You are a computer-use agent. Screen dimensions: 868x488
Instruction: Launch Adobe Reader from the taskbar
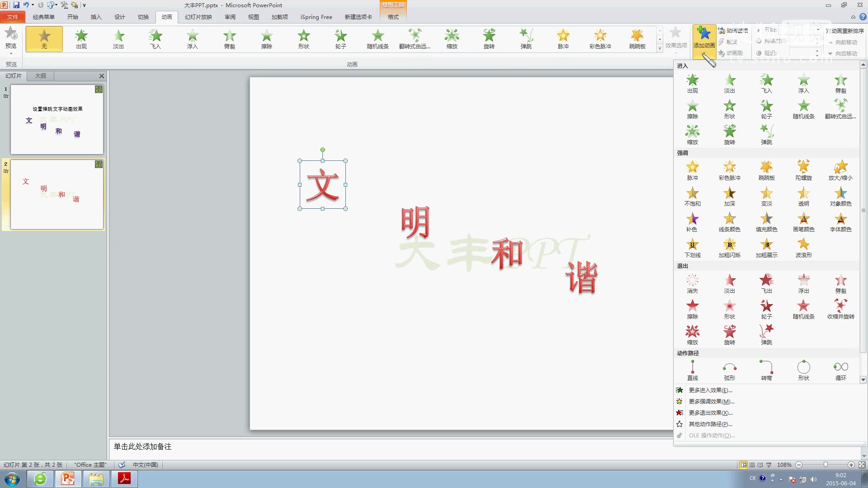[124, 479]
